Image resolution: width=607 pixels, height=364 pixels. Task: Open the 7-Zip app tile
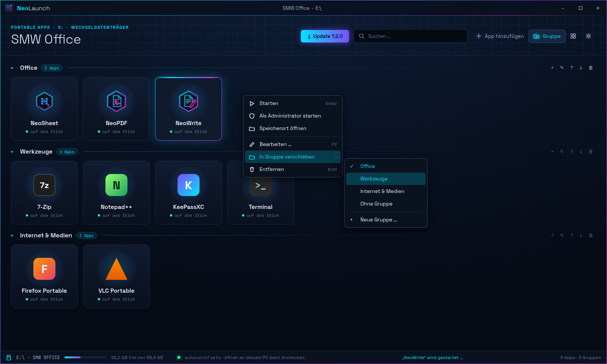coord(44,193)
